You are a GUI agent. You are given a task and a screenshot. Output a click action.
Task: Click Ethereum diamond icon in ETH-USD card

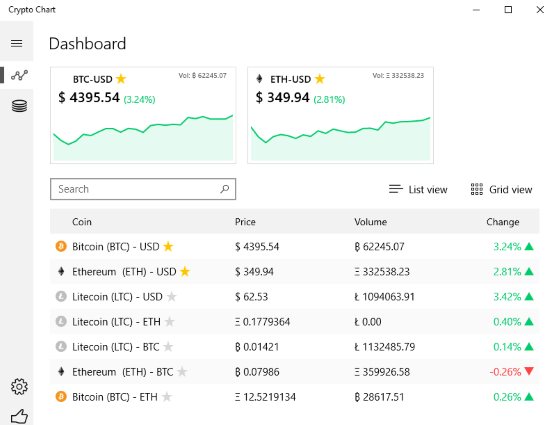tap(259, 79)
